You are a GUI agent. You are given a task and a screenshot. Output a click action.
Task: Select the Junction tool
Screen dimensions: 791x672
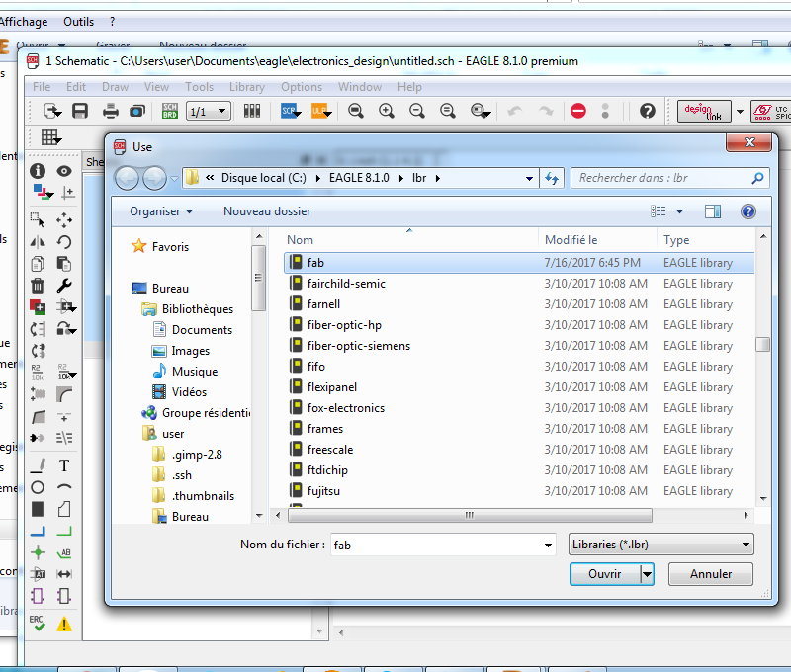click(38, 552)
